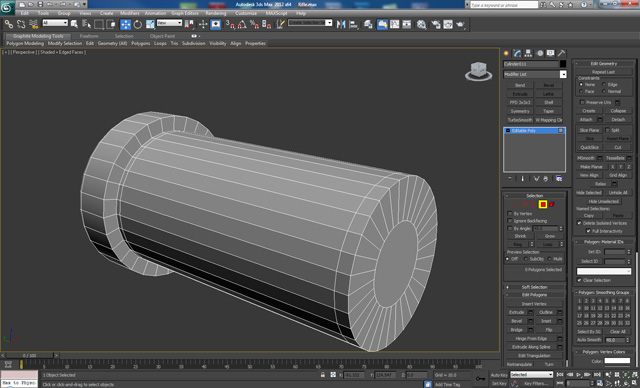Switch to Display command panel
The height and width of the screenshot is (388, 640).
[x=551, y=53]
